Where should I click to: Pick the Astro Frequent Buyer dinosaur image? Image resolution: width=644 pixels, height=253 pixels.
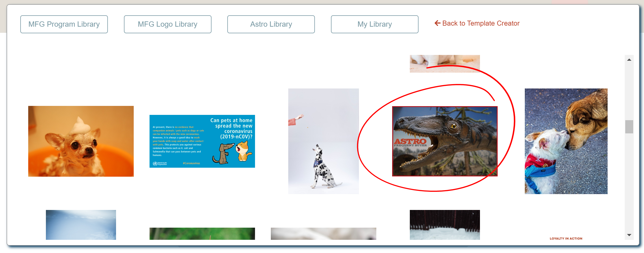445,141
